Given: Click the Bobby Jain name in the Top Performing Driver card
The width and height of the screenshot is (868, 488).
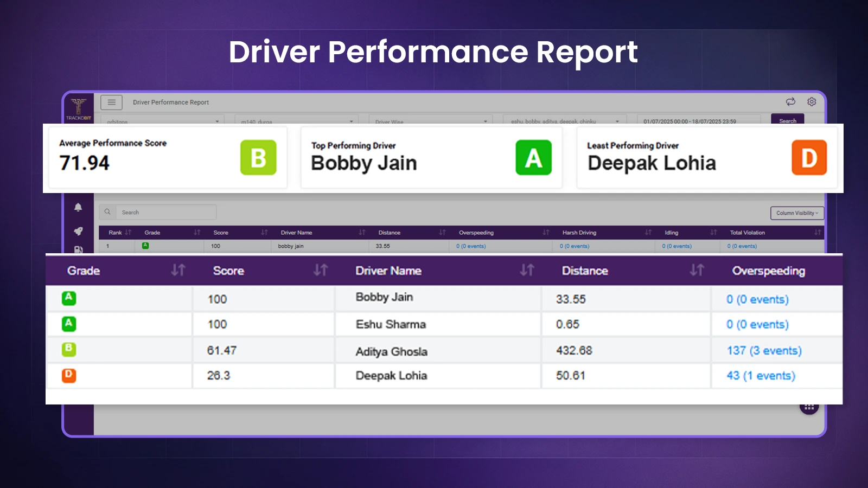Looking at the screenshot, I should click(364, 163).
